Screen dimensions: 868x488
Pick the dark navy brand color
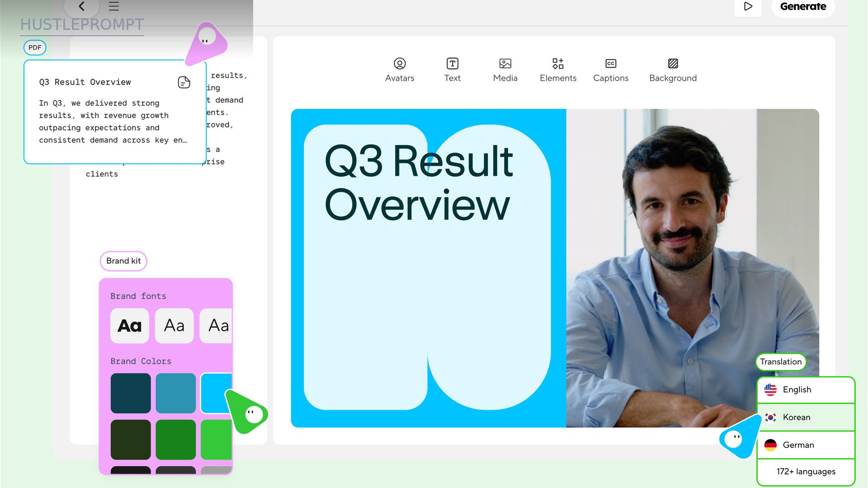click(131, 393)
